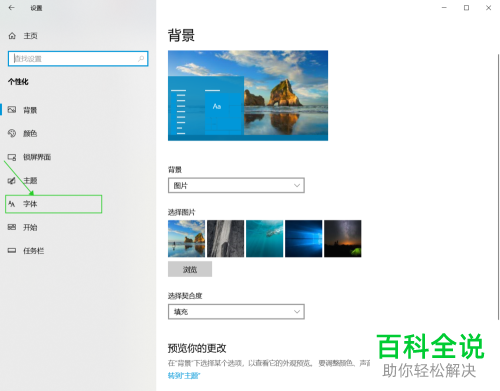Viewport: 500px width, 391px height.
Task: Click the search magnifier icon
Action: pyautogui.click(x=141, y=59)
